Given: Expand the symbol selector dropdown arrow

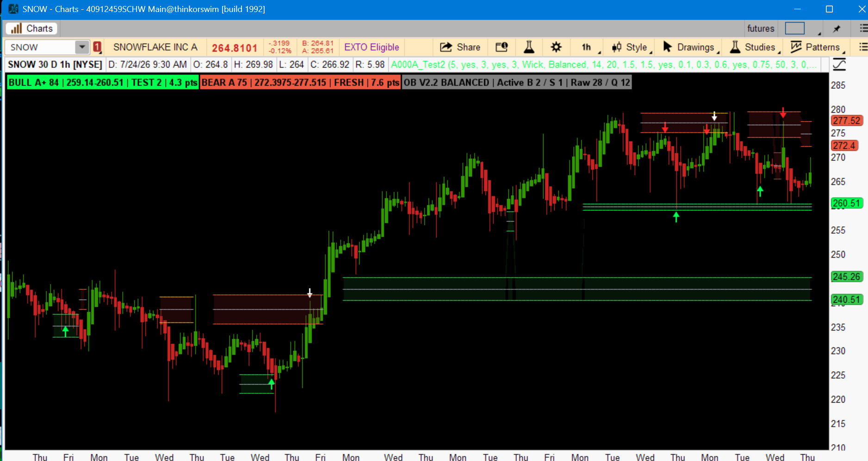Looking at the screenshot, I should pyautogui.click(x=82, y=47).
